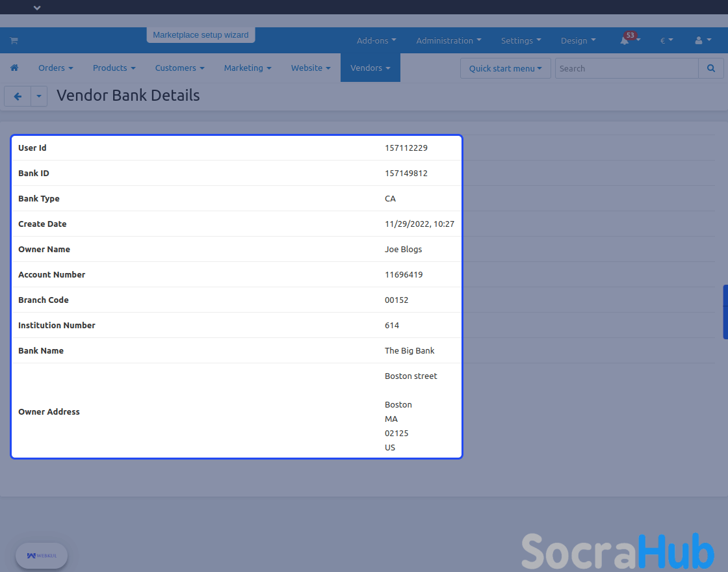This screenshot has height=572, width=728.
Task: Open the Settings menu
Action: pos(521,40)
